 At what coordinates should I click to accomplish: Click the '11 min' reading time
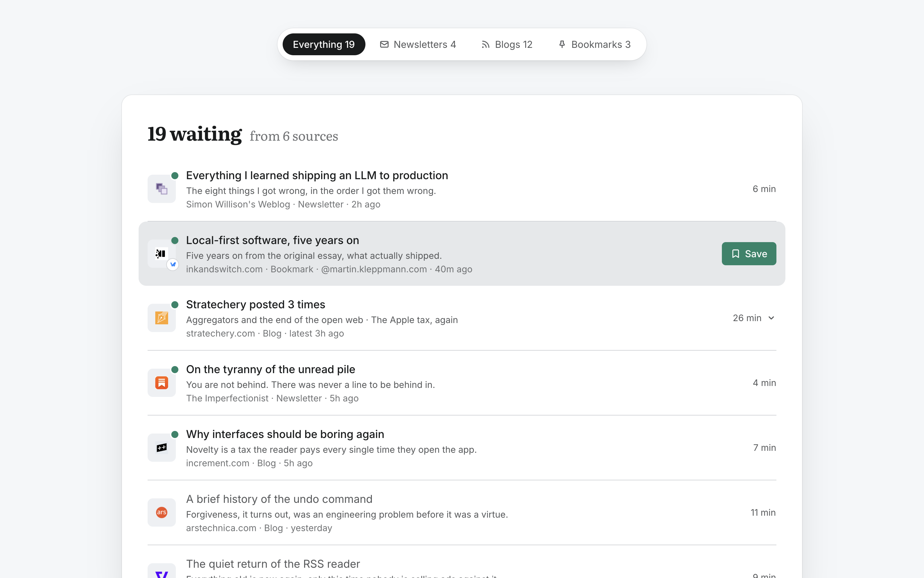[x=763, y=512]
